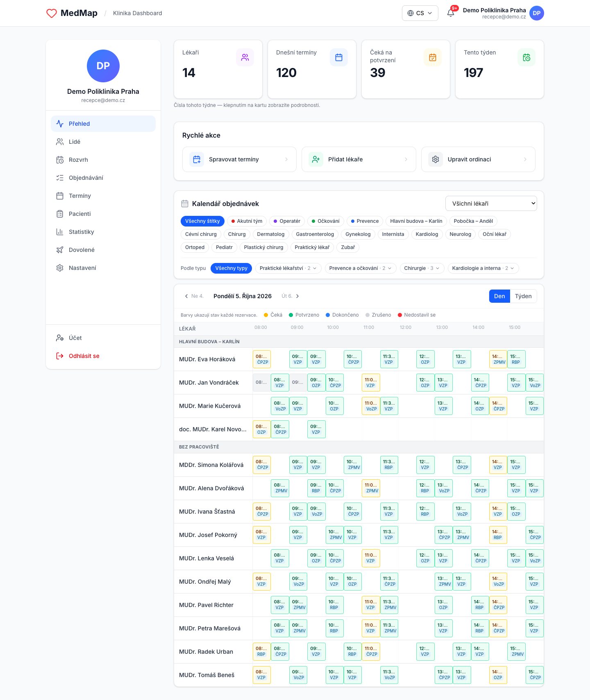
Task: Open the notifications bell
Action: point(451,13)
